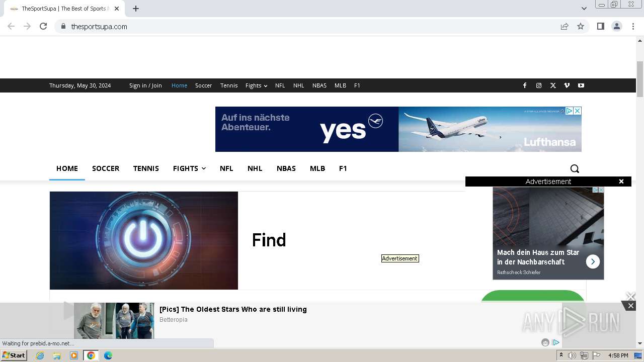Open a new tab with the plus button
Screen dimensions: 644x362
136,9
